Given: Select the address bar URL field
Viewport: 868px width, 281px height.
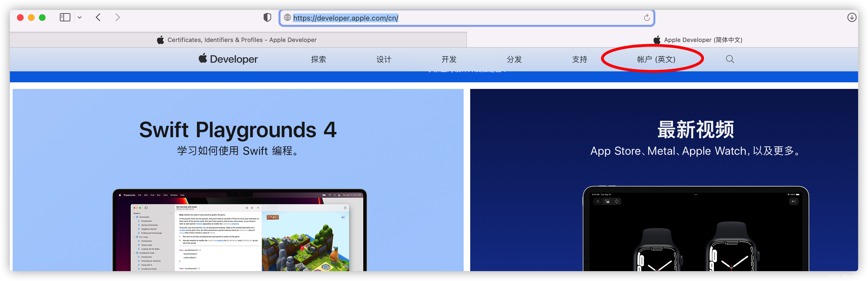Looking at the screenshot, I should pos(467,18).
